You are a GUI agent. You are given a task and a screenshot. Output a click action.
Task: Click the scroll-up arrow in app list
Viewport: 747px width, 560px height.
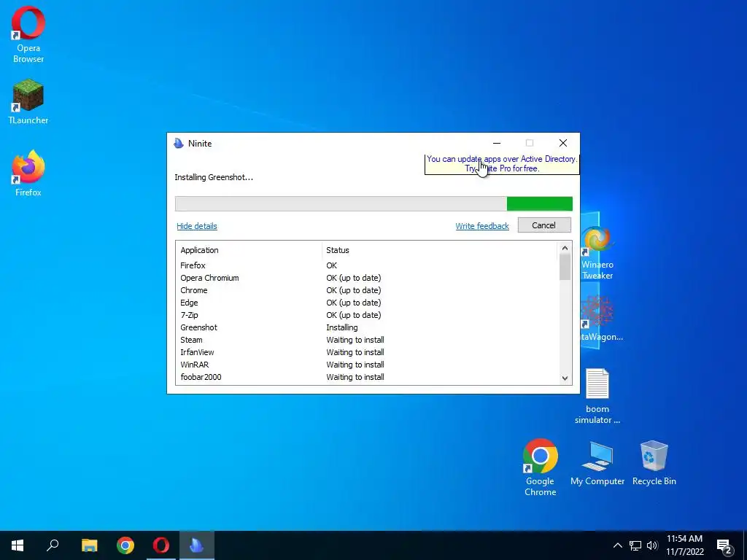[x=565, y=248]
